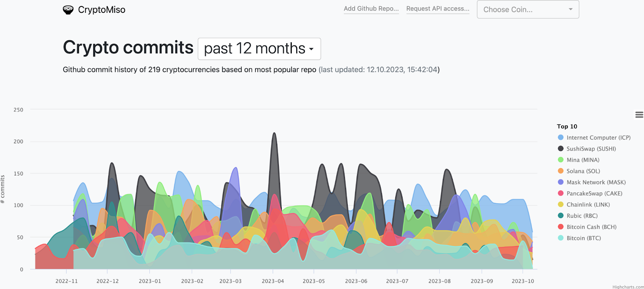Click the 2023-05 x-axis label

click(x=314, y=281)
